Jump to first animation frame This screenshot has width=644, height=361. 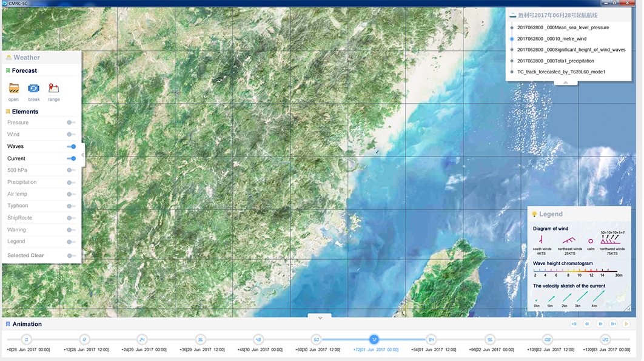(574, 324)
